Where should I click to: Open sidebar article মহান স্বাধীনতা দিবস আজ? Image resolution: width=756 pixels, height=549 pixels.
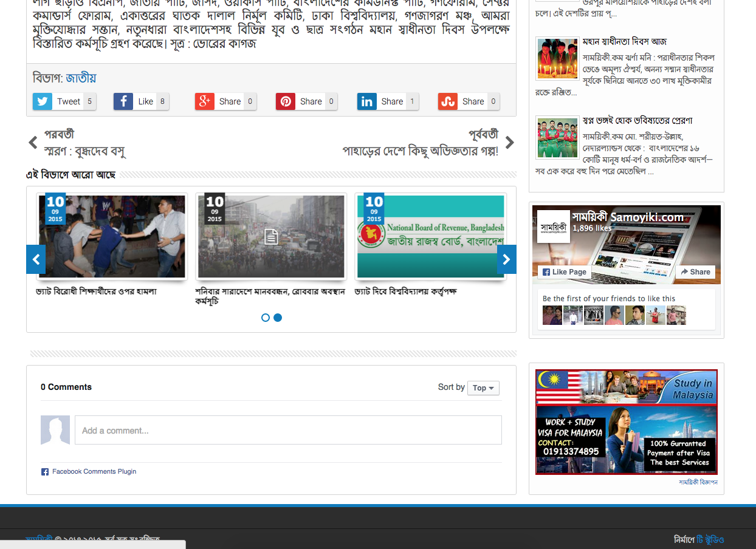(x=625, y=42)
